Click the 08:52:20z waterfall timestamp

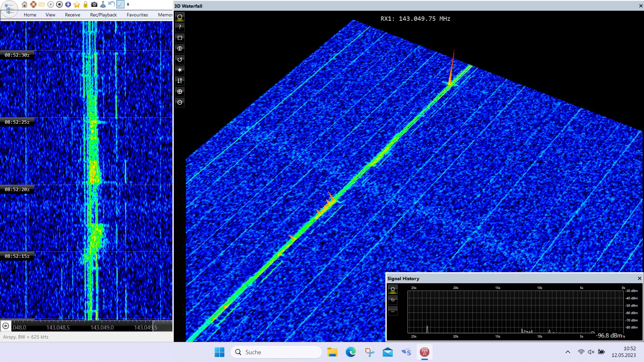coord(17,189)
